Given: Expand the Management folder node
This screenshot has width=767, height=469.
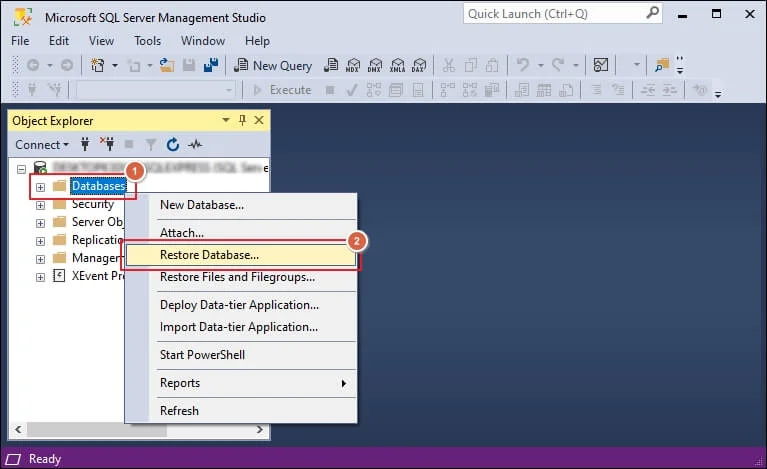Looking at the screenshot, I should coord(41,259).
